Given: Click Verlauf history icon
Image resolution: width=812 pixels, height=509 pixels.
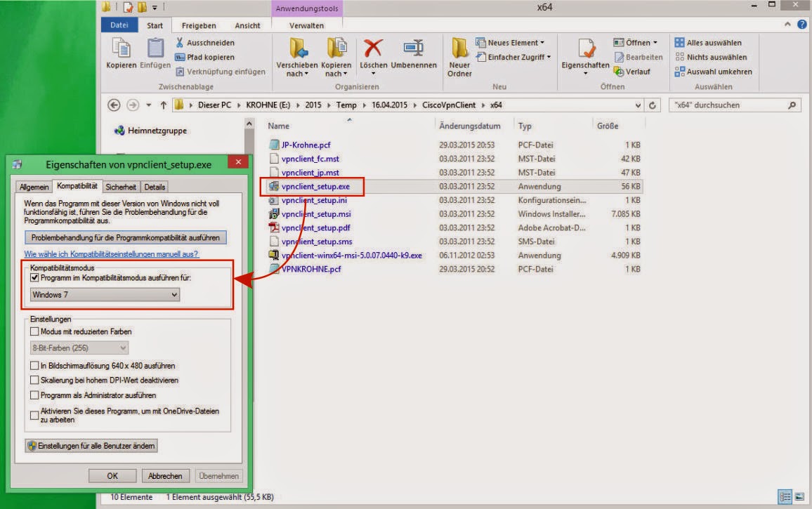Looking at the screenshot, I should 618,72.
